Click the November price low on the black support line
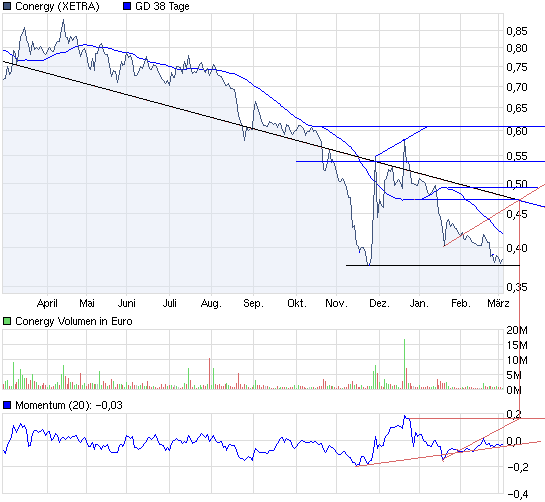The height and width of the screenshot is (502, 545). click(x=369, y=264)
